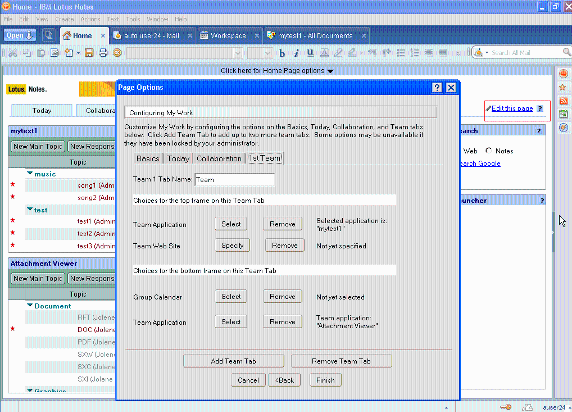
Task: Click the Add Team Tab button
Action: (x=233, y=361)
